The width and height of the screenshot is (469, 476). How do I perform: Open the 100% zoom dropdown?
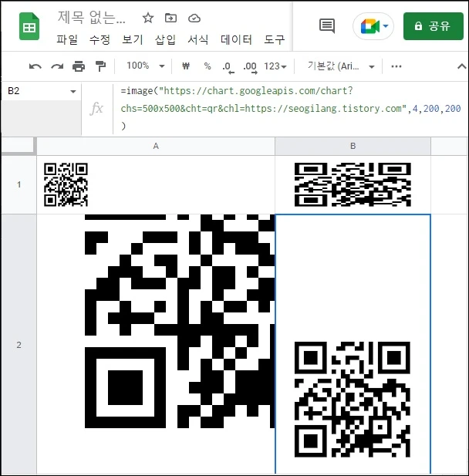pyautogui.click(x=145, y=66)
